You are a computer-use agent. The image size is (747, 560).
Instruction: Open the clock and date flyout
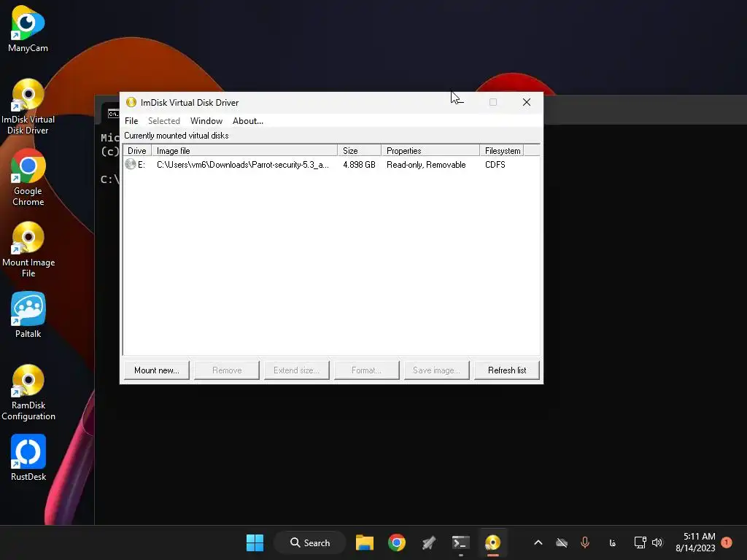[695, 542]
